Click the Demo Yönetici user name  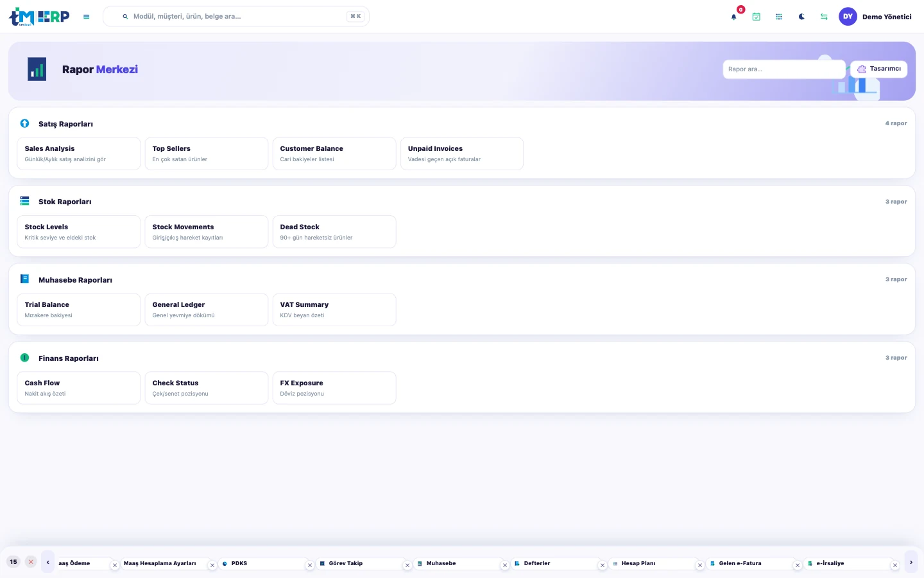(887, 17)
